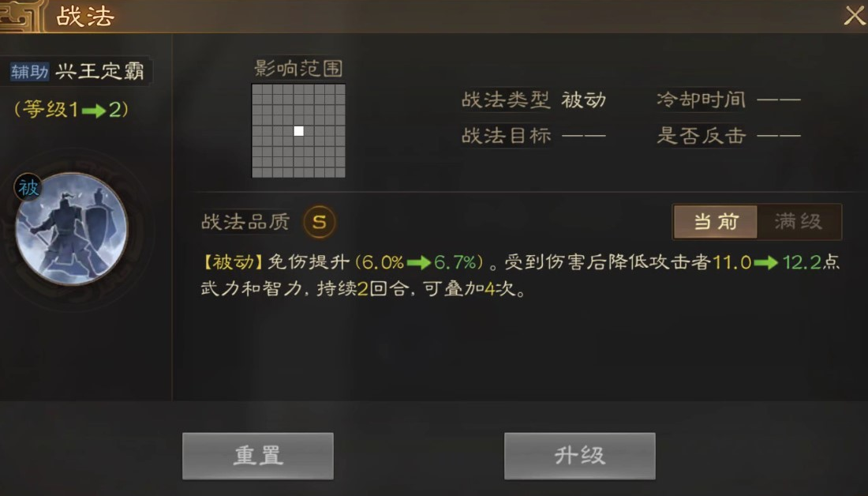
Task: Click the 辅助 support tag icon
Action: 29,72
